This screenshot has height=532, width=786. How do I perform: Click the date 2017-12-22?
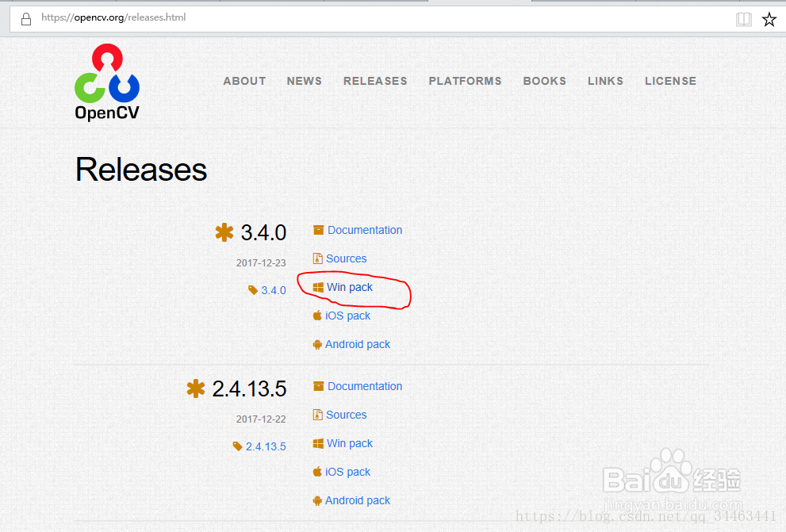[261, 419]
